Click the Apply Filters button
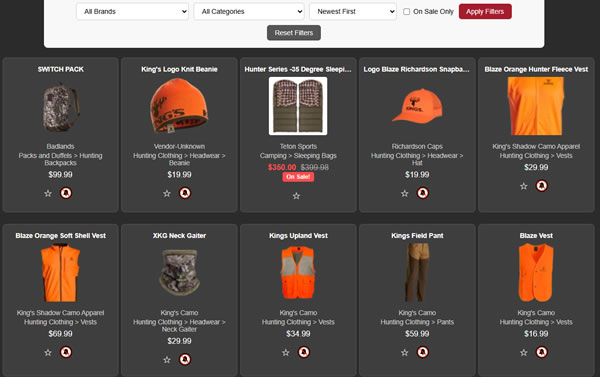This screenshot has width=600, height=377. (485, 11)
